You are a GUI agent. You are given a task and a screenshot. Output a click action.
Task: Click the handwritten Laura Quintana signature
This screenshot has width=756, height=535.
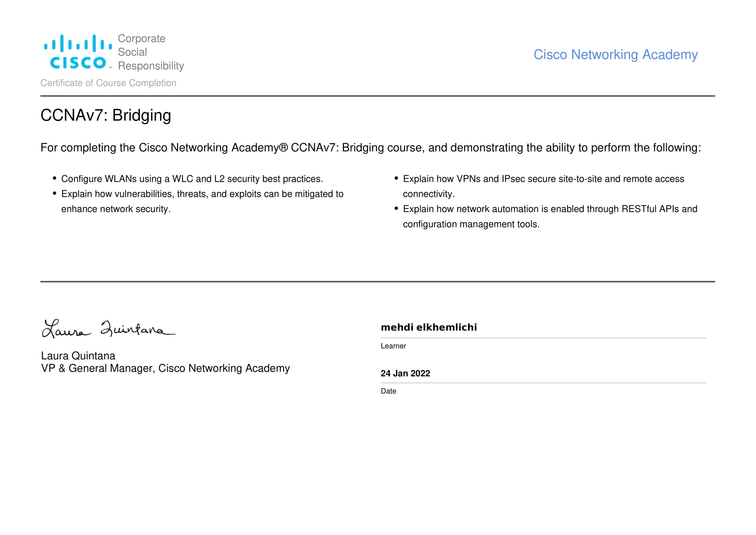109,328
